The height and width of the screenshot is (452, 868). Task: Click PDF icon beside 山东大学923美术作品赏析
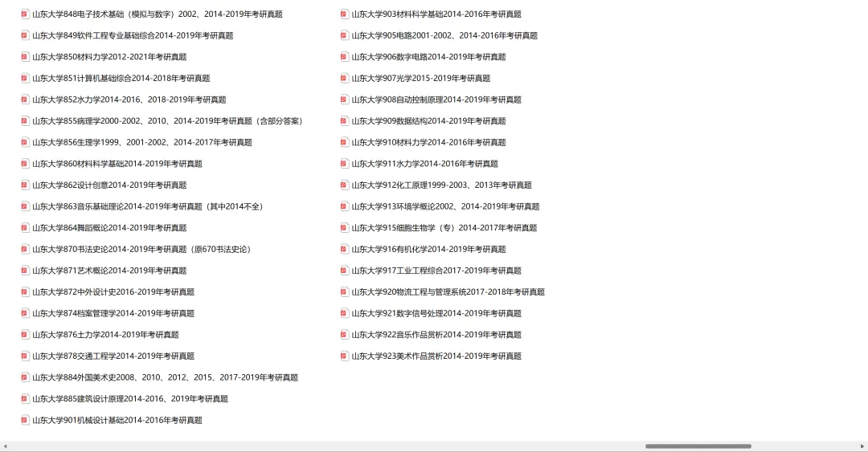tap(344, 356)
